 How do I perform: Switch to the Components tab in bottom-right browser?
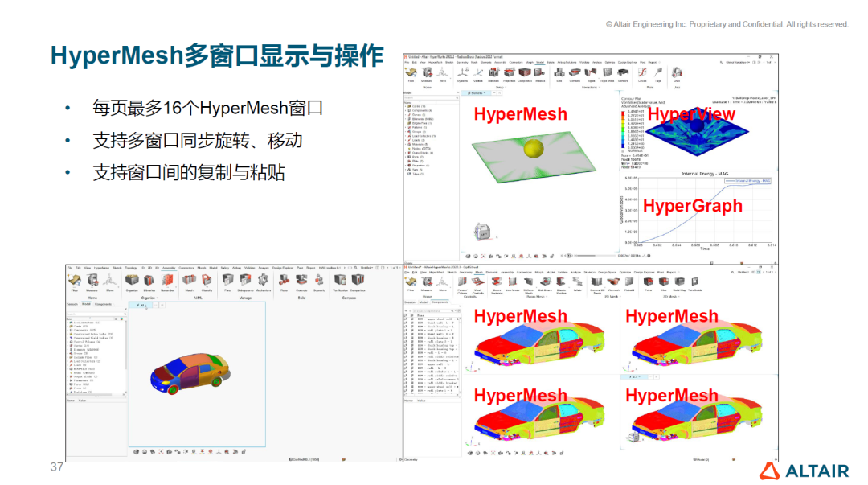point(440,302)
